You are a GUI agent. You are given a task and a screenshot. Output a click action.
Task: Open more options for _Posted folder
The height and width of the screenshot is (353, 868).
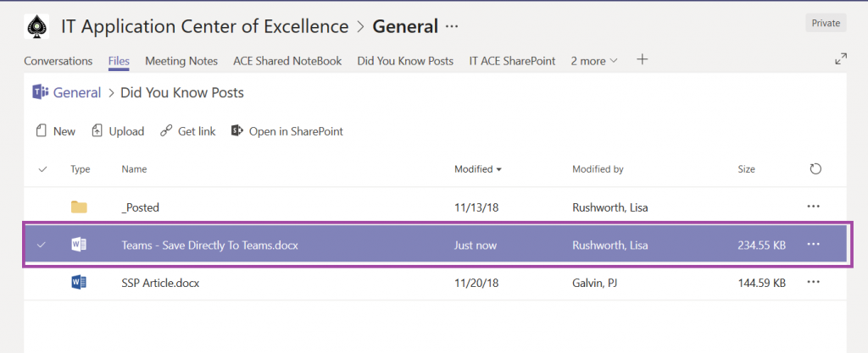pos(813,206)
